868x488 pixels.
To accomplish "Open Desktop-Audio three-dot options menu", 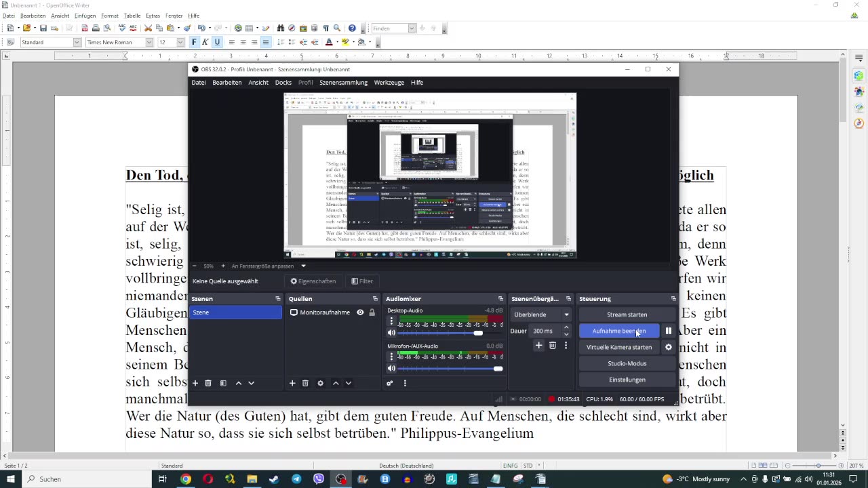I will (x=391, y=321).
